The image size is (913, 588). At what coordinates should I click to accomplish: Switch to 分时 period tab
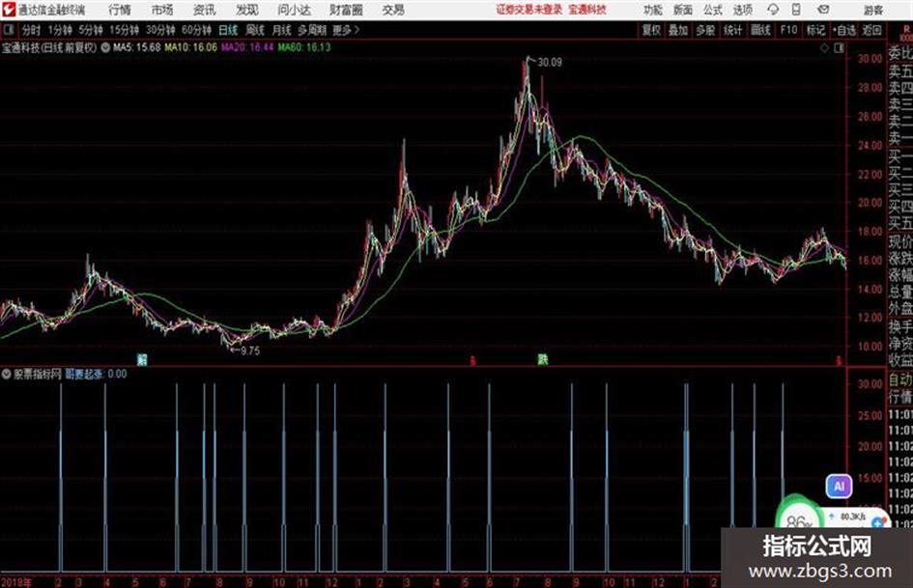32,30
